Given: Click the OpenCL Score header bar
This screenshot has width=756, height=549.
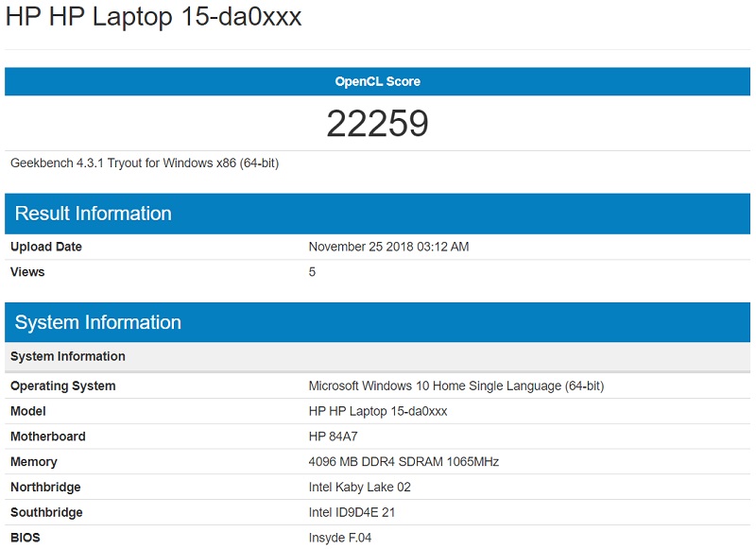Looking at the screenshot, I should [x=378, y=81].
